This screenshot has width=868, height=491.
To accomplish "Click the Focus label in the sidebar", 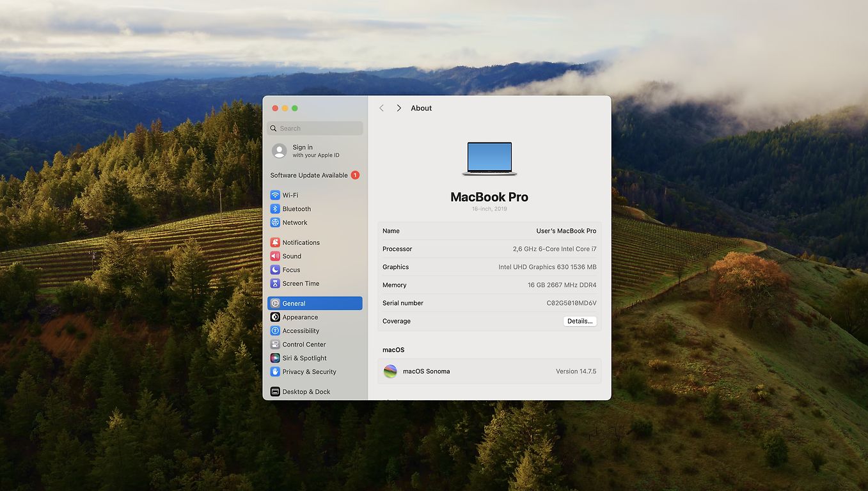I will point(291,270).
